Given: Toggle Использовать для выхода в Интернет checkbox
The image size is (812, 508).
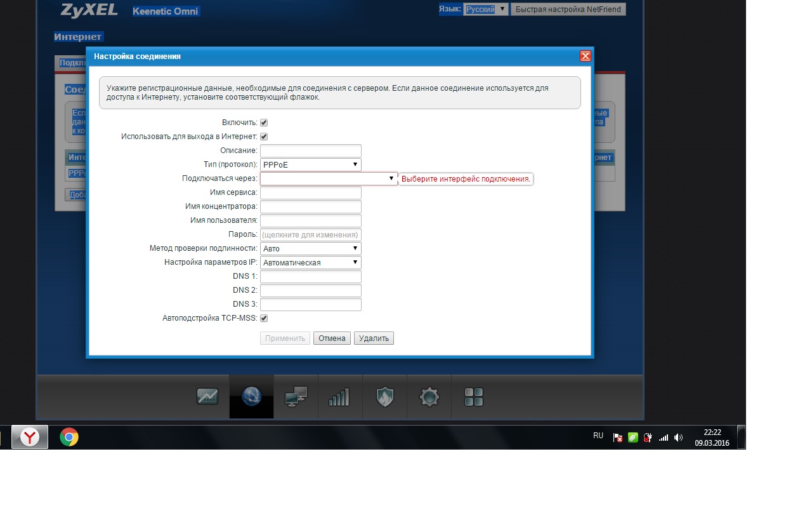Looking at the screenshot, I should click(264, 137).
